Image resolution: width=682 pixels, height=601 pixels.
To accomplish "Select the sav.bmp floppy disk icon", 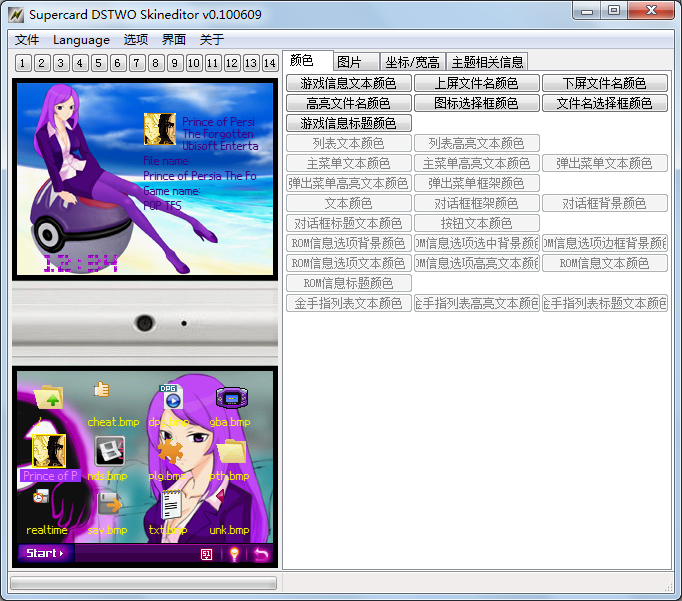I will (109, 504).
